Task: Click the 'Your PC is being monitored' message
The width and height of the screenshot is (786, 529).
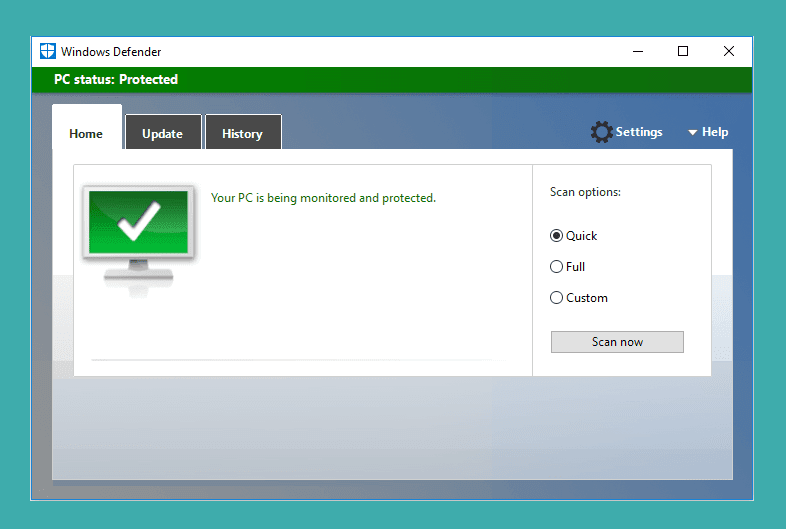Action: click(x=323, y=198)
